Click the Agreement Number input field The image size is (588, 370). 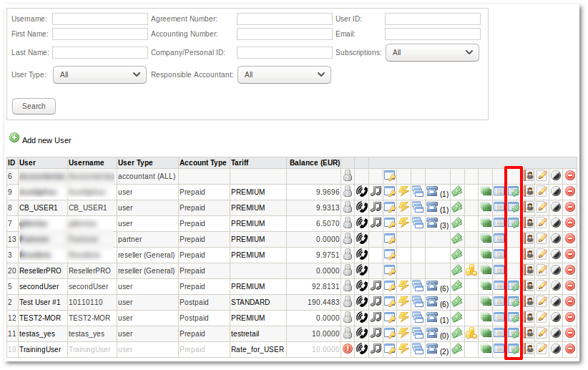click(x=283, y=19)
